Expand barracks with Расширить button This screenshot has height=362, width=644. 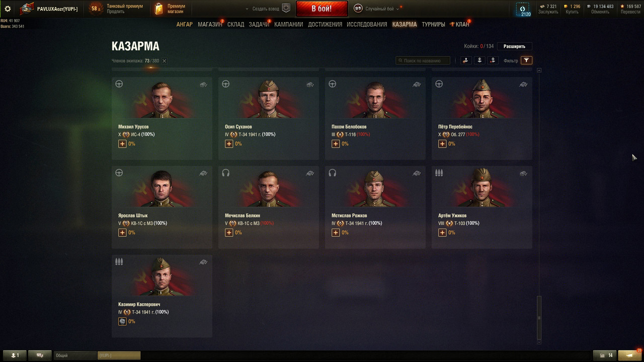(514, 46)
